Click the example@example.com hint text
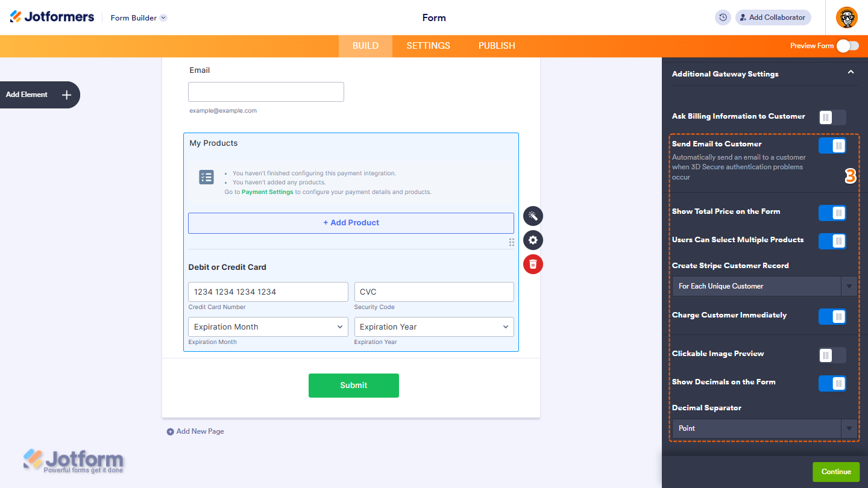 point(223,111)
